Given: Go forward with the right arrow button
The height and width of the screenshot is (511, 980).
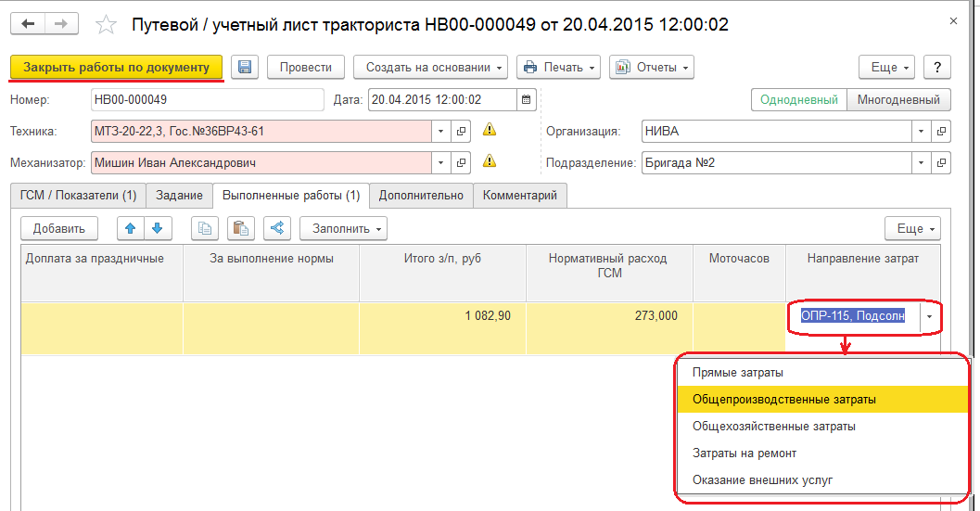Looking at the screenshot, I should [61, 24].
